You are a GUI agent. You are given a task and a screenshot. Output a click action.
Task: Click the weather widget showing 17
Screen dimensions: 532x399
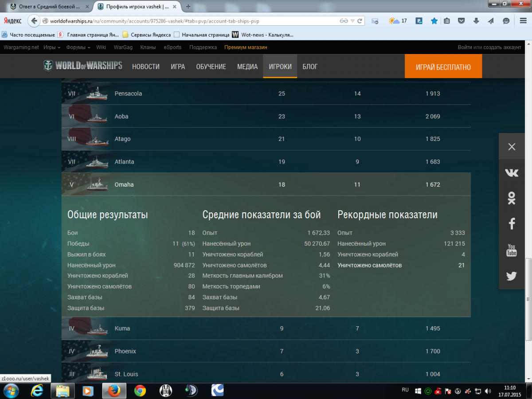coord(398,21)
